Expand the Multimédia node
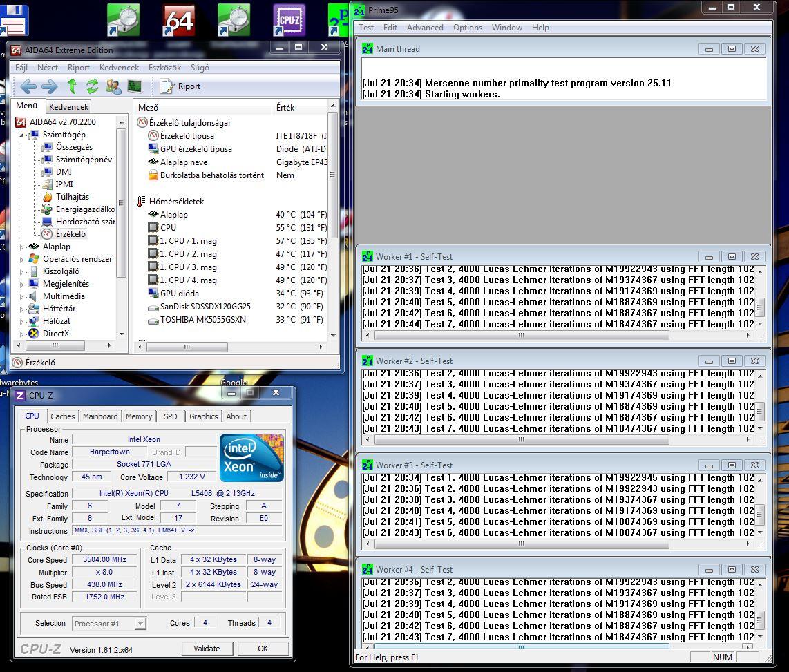The width and height of the screenshot is (789, 672). (x=21, y=297)
